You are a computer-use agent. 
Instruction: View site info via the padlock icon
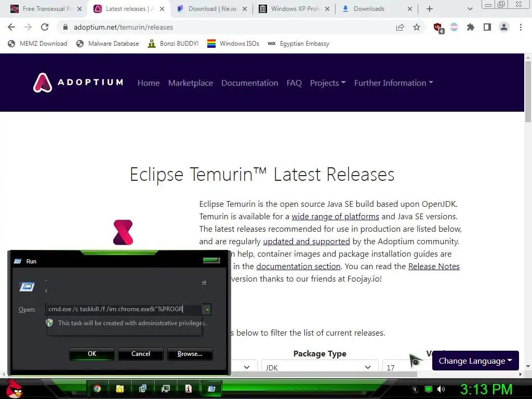tap(65, 27)
